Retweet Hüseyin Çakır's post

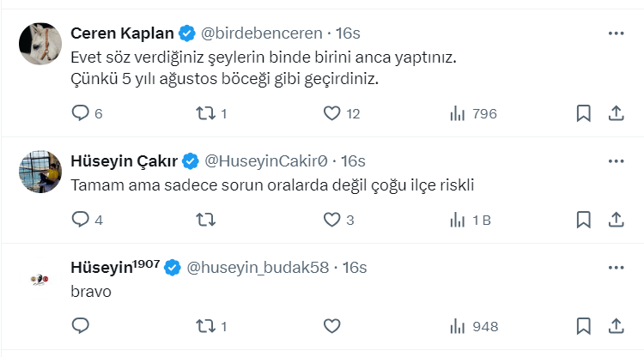pyautogui.click(x=206, y=220)
